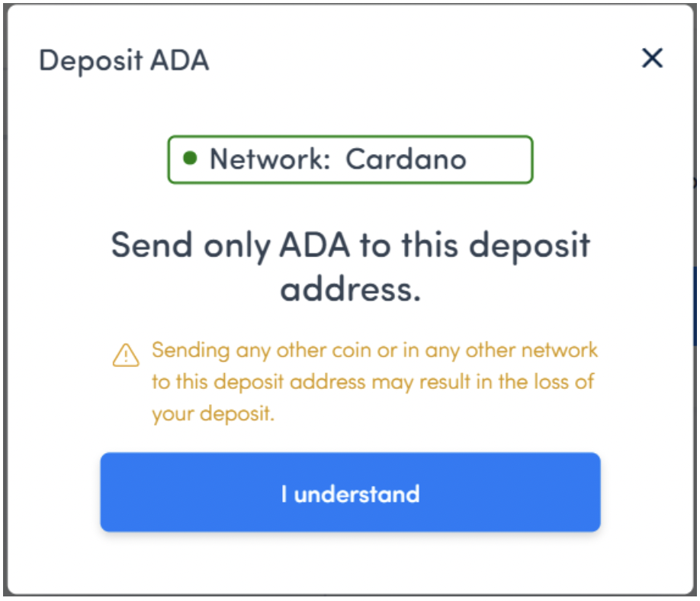Click the blank area below the I understand button
Viewport: 700px width, 601px height.
tap(350, 563)
